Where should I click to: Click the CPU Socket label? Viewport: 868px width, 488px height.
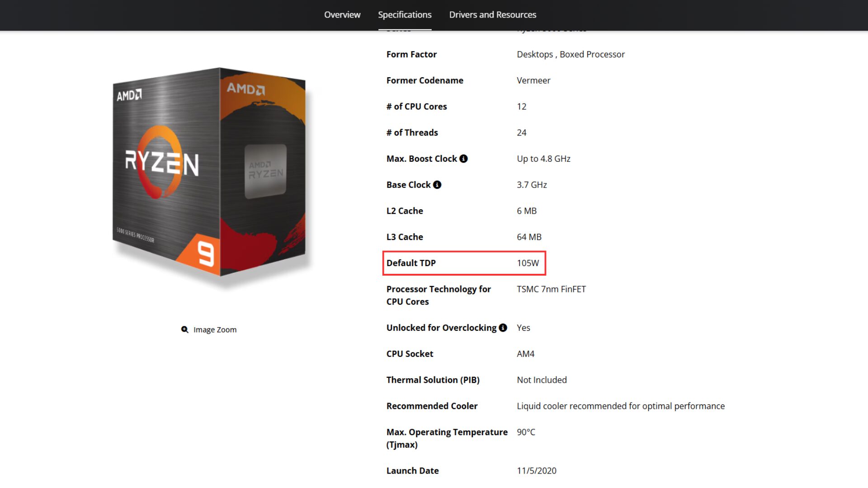[x=410, y=354]
